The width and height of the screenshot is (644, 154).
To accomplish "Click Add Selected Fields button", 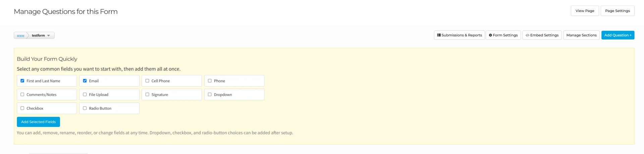I will click(38, 122).
